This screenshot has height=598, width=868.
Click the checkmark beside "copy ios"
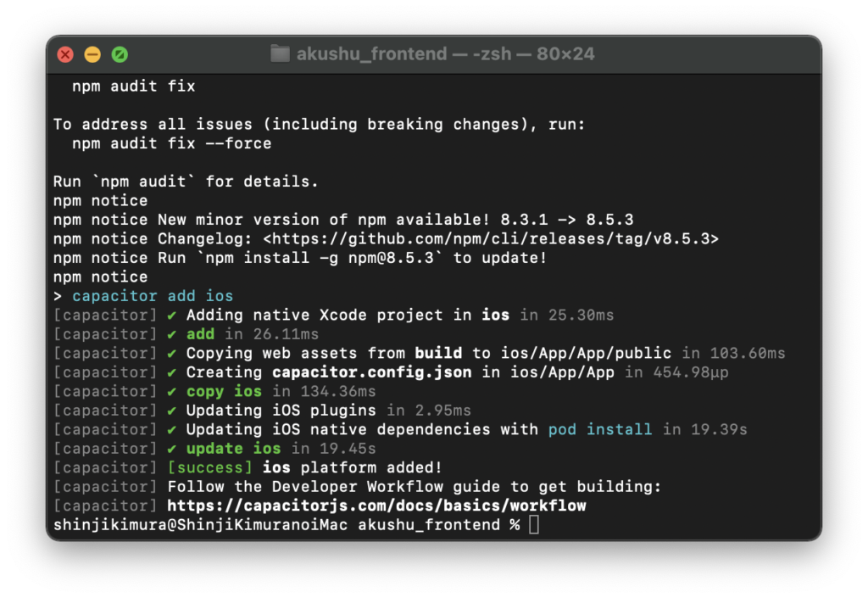[x=172, y=392]
